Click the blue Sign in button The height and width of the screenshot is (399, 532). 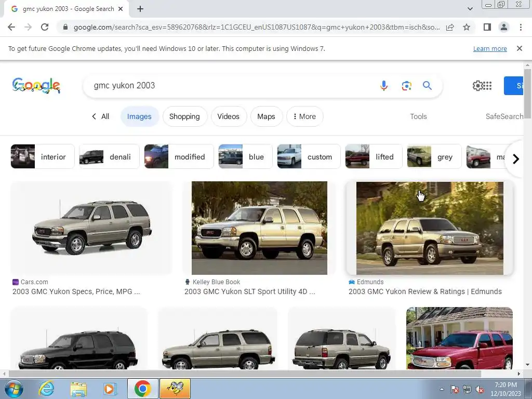[x=514, y=86]
